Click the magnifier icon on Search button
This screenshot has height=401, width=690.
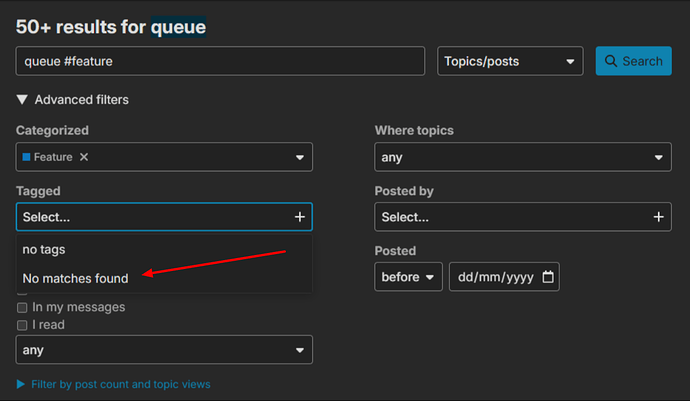pyautogui.click(x=610, y=61)
